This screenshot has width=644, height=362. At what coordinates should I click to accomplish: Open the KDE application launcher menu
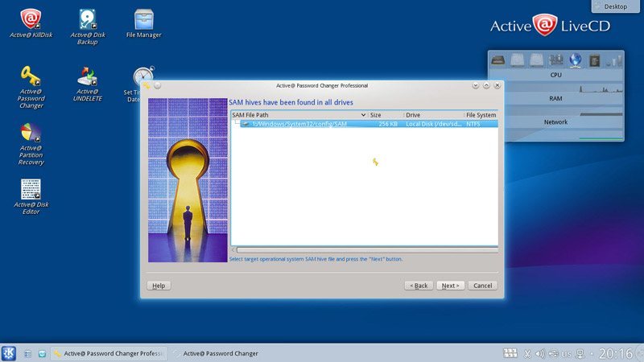(9, 353)
